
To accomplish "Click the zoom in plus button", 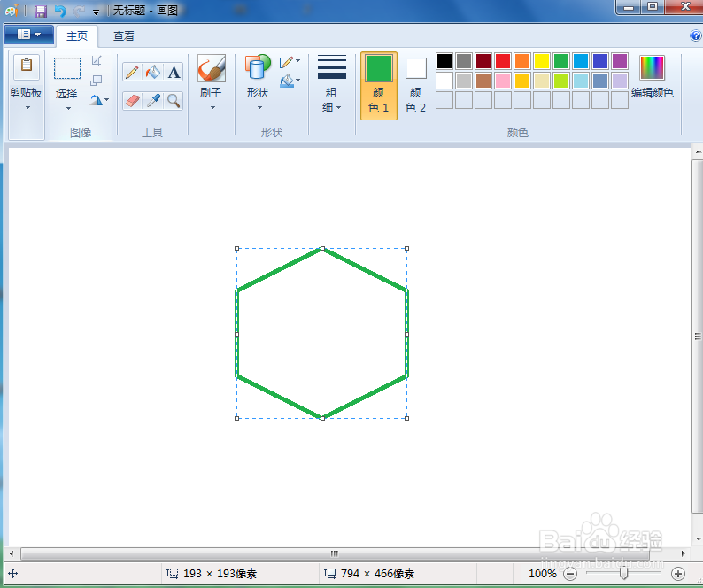I will (678, 573).
